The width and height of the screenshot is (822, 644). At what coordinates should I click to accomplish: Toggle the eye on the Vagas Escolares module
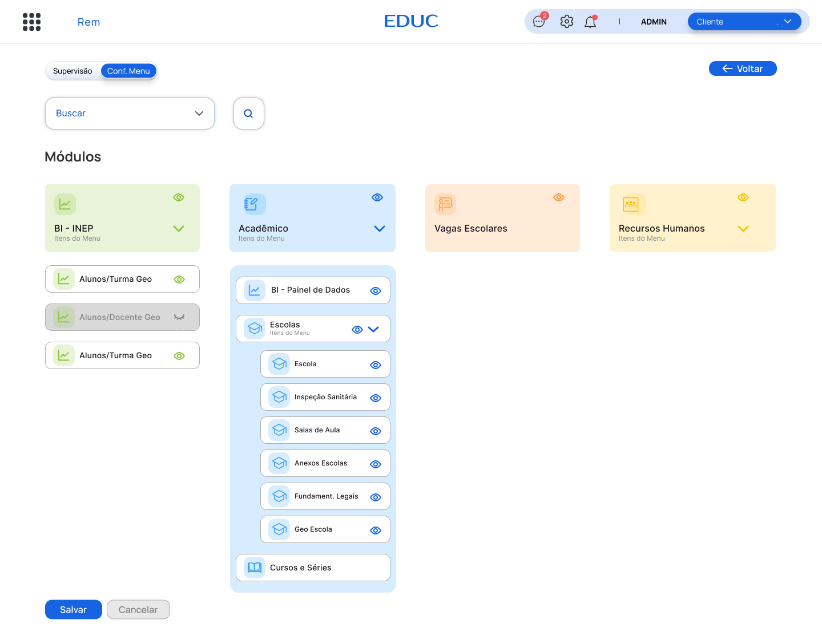click(558, 197)
